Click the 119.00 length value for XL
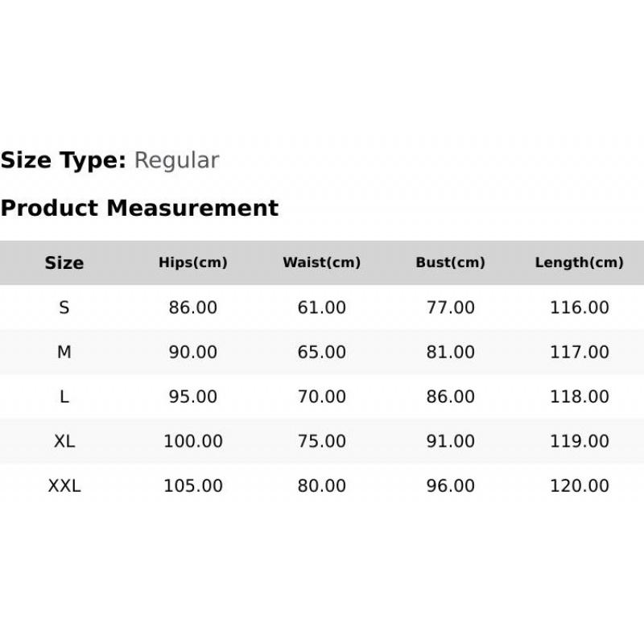The height and width of the screenshot is (644, 644). tap(580, 441)
